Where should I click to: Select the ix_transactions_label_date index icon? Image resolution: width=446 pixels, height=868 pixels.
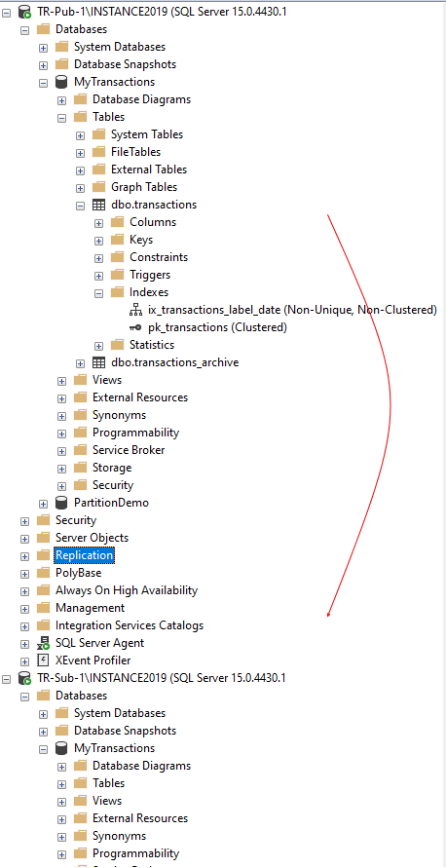pyautogui.click(x=135, y=310)
